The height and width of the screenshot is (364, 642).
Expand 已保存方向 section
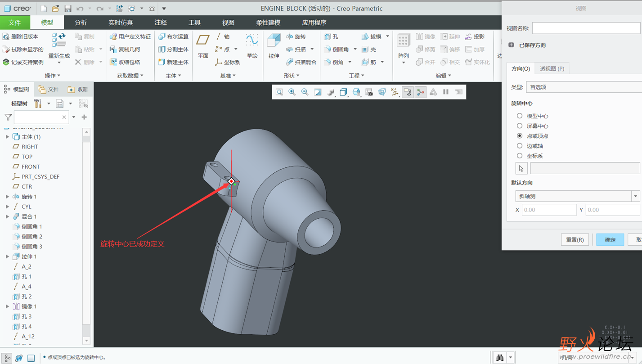[511, 45]
